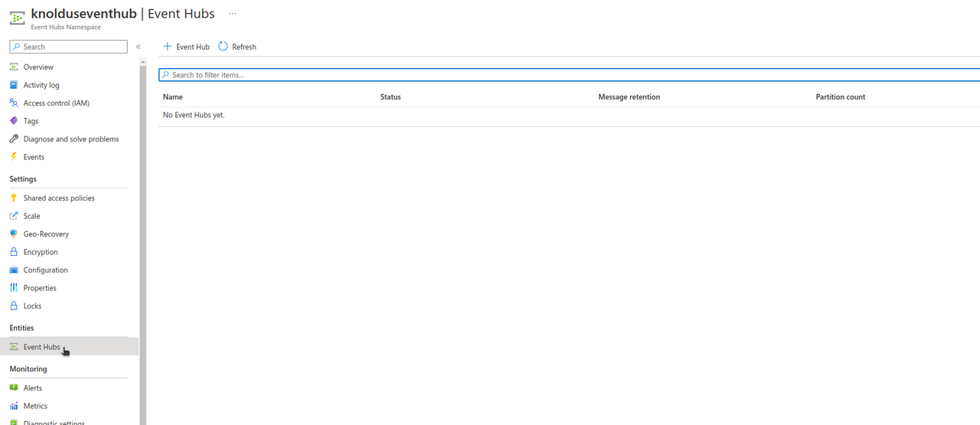980x425 pixels.
Task: Click the Diagnostic settings icon
Action: pyautogui.click(x=14, y=422)
